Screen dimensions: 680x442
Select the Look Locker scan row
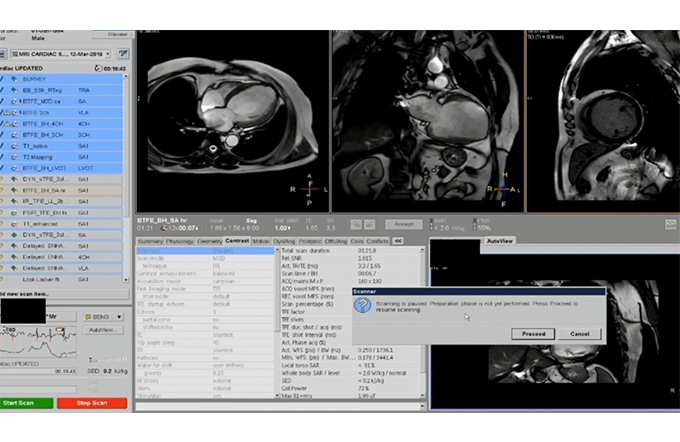click(62, 280)
